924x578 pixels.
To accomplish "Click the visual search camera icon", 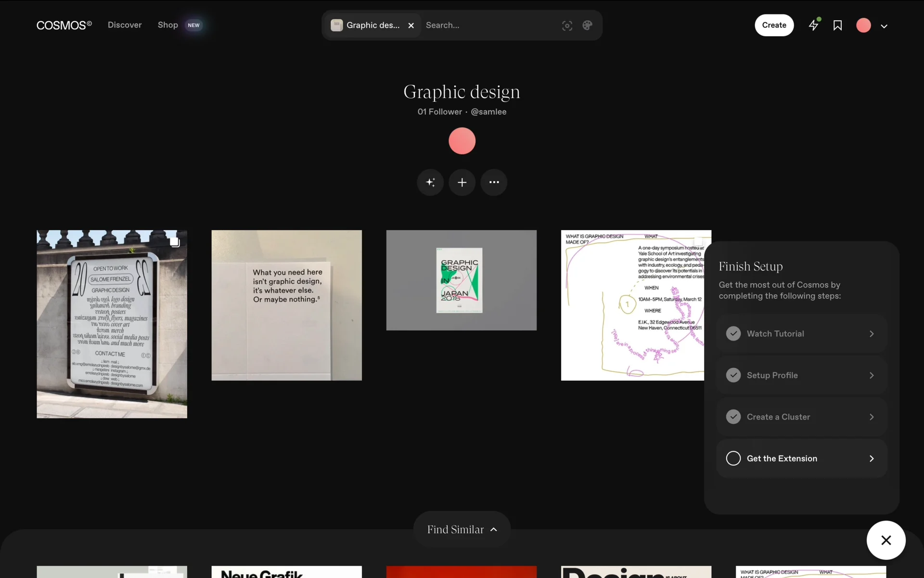I will pos(567,26).
